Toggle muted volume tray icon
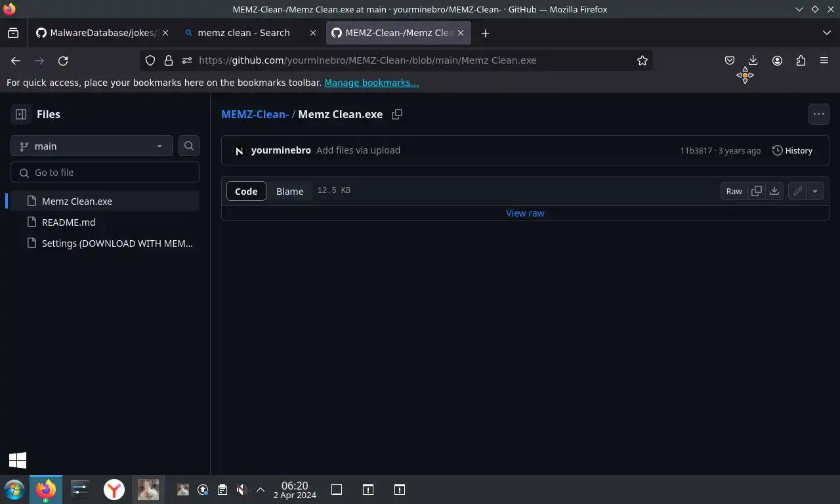Viewport: 840px width, 504px height. pyautogui.click(x=241, y=490)
